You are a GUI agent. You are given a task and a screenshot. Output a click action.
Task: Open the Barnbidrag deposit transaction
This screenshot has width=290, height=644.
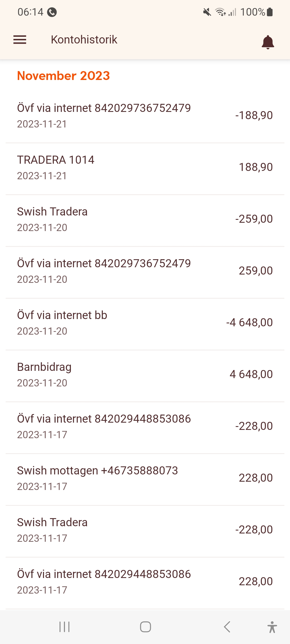145,375
